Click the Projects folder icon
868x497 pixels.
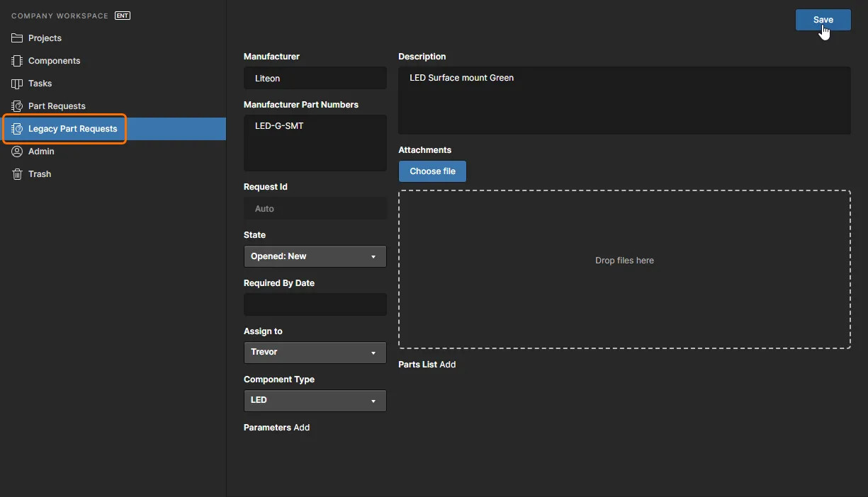tap(17, 38)
